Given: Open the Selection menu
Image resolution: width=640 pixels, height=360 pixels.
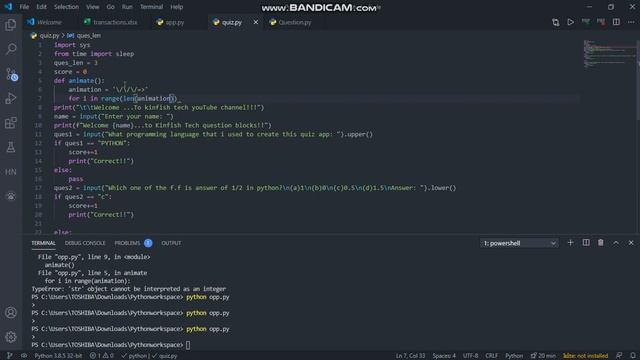Looking at the screenshot, I should click(x=66, y=7).
